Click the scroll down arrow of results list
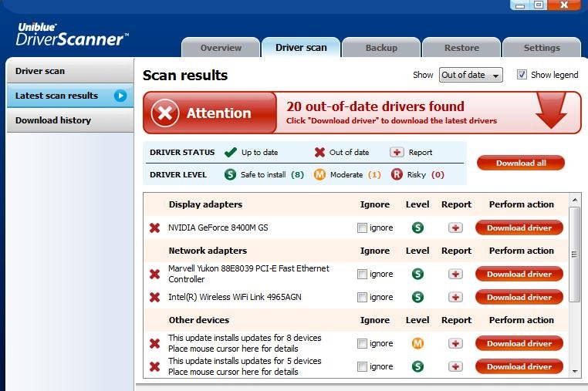The image size is (588, 391). coord(575,372)
